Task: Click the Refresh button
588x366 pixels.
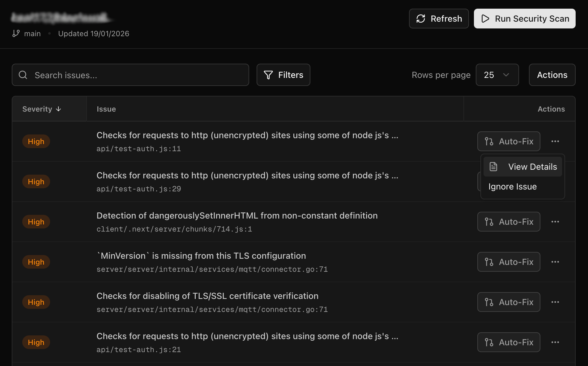Action: point(439,19)
